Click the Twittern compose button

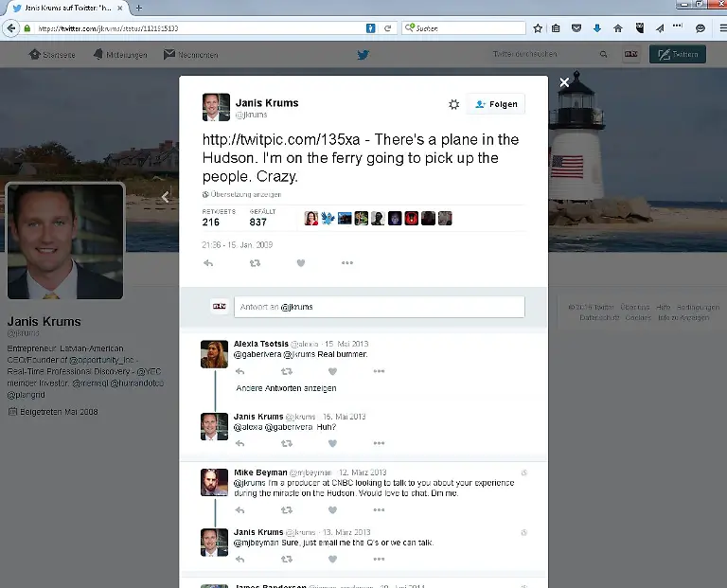pyautogui.click(x=677, y=55)
